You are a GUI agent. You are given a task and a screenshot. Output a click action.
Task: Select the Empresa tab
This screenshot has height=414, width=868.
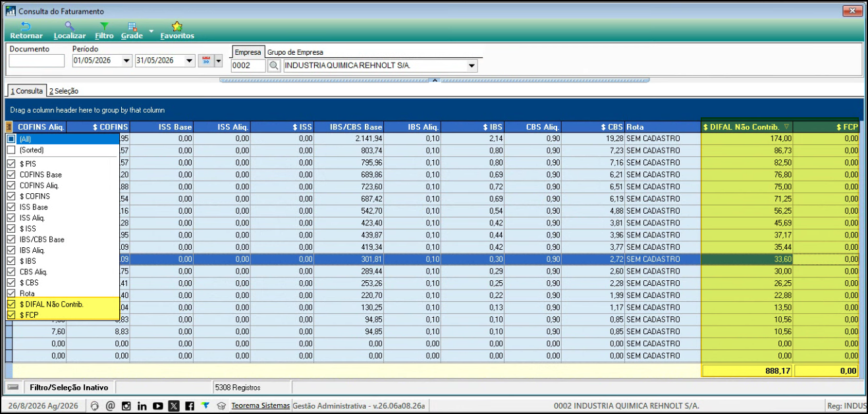(248, 52)
